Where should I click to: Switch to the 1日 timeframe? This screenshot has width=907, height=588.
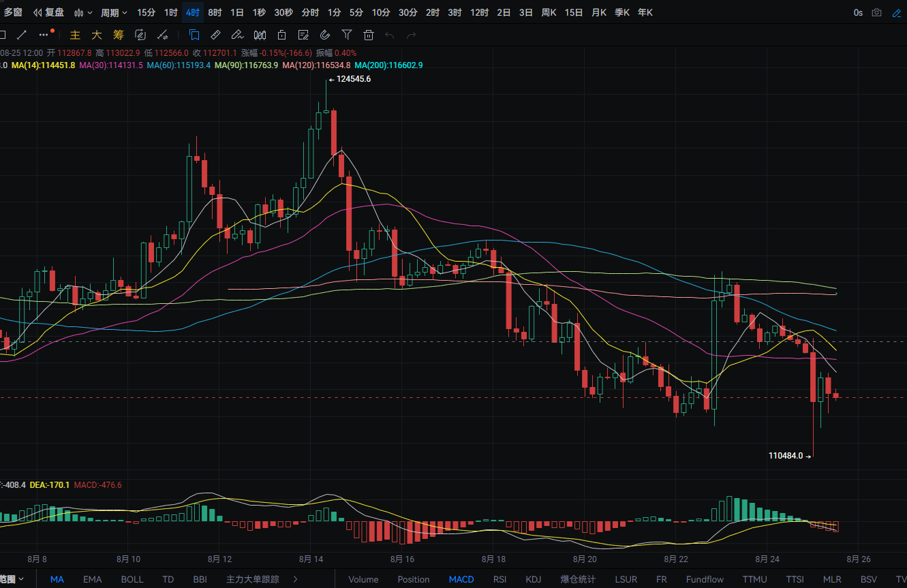click(237, 12)
